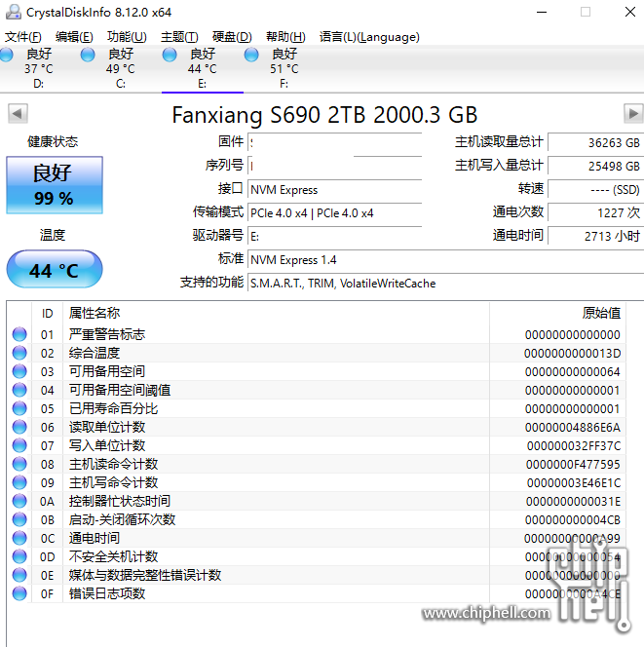Click the 良好 99 % health status button

click(55, 185)
